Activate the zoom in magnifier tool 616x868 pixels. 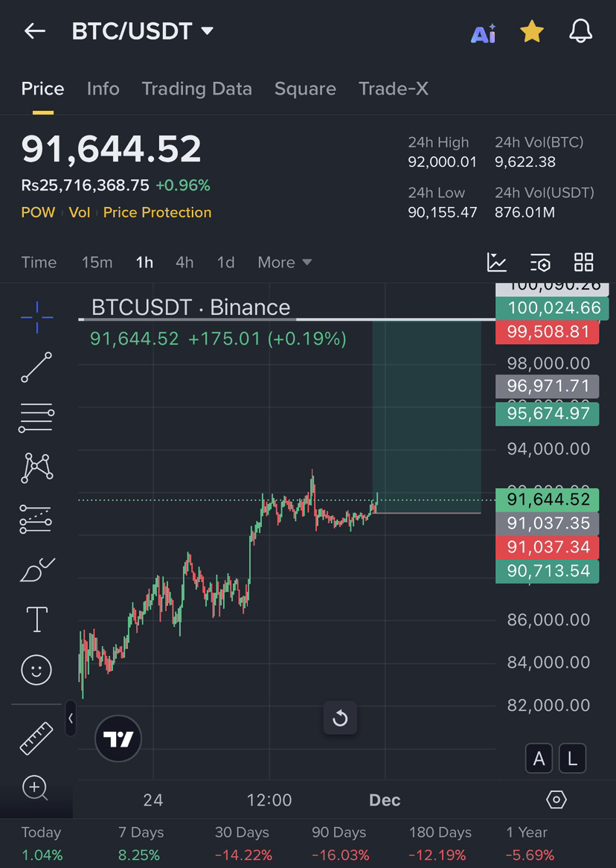[36, 788]
